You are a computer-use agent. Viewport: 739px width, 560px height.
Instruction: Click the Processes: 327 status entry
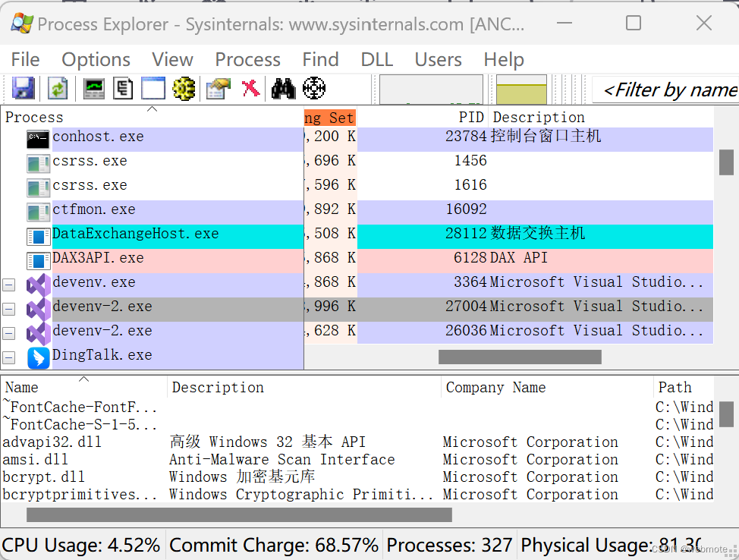(449, 546)
